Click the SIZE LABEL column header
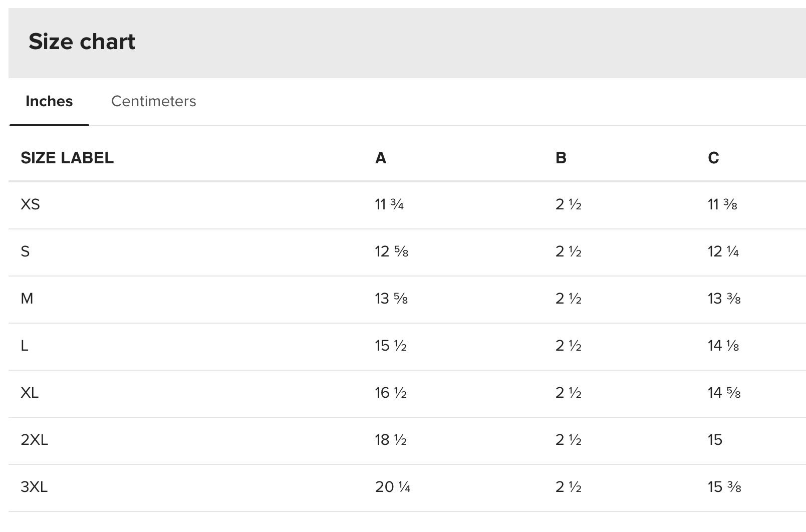 pos(67,158)
